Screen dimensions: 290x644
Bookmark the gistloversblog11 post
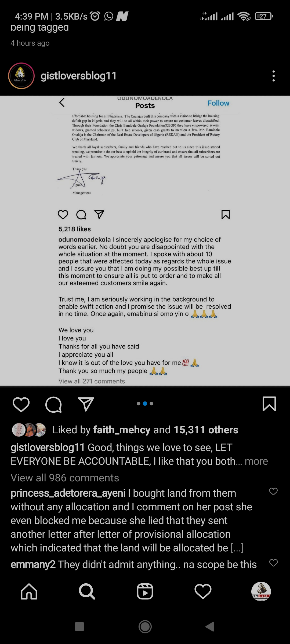[269, 404]
